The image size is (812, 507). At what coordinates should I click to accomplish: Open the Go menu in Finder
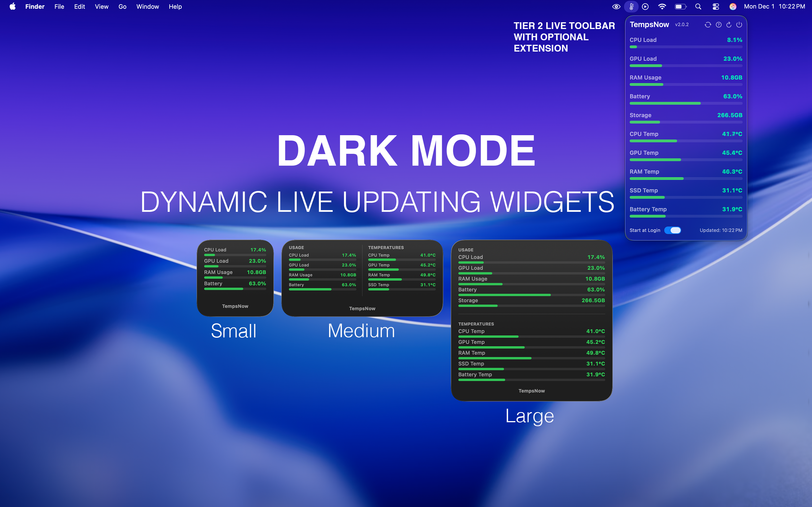[122, 6]
